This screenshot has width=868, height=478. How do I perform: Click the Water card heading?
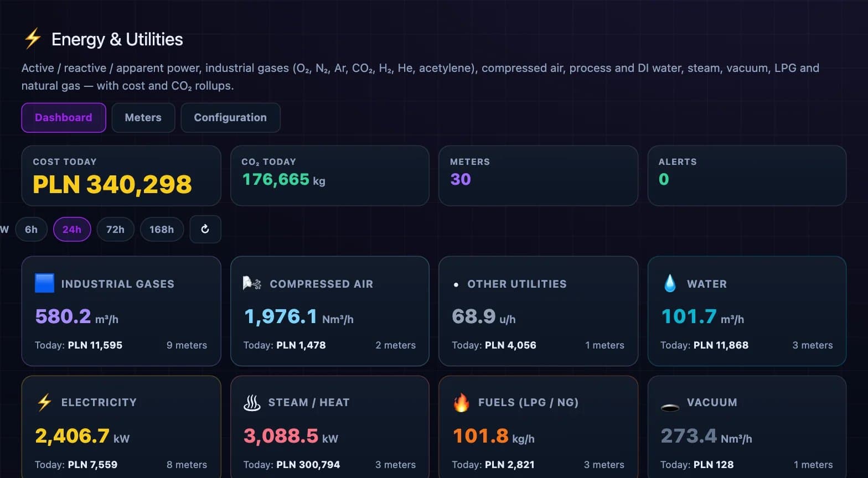coord(707,284)
